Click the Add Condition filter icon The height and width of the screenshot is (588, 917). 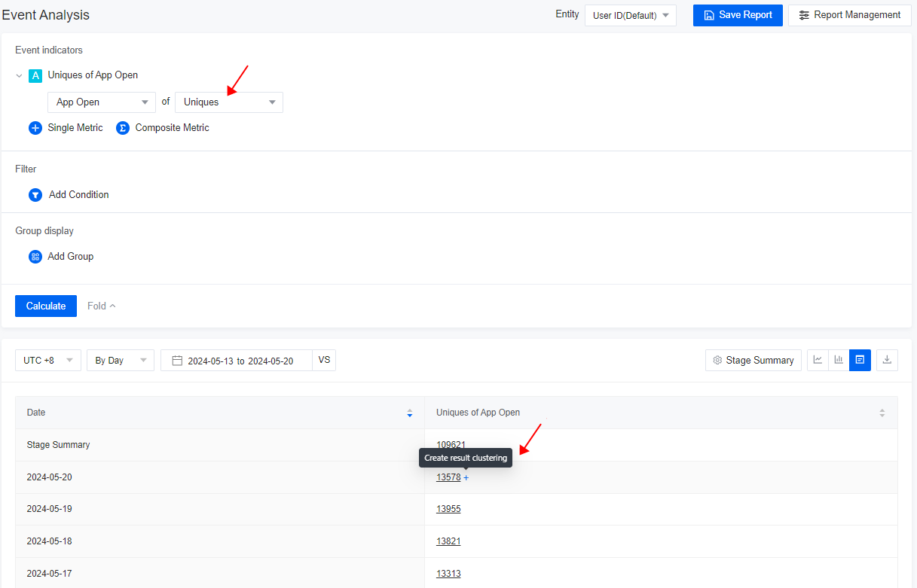click(x=35, y=194)
